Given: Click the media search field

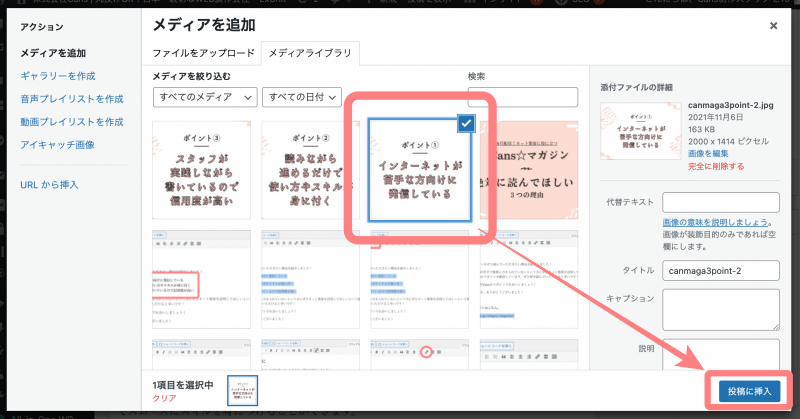Looking at the screenshot, I should pyautogui.click(x=522, y=97).
